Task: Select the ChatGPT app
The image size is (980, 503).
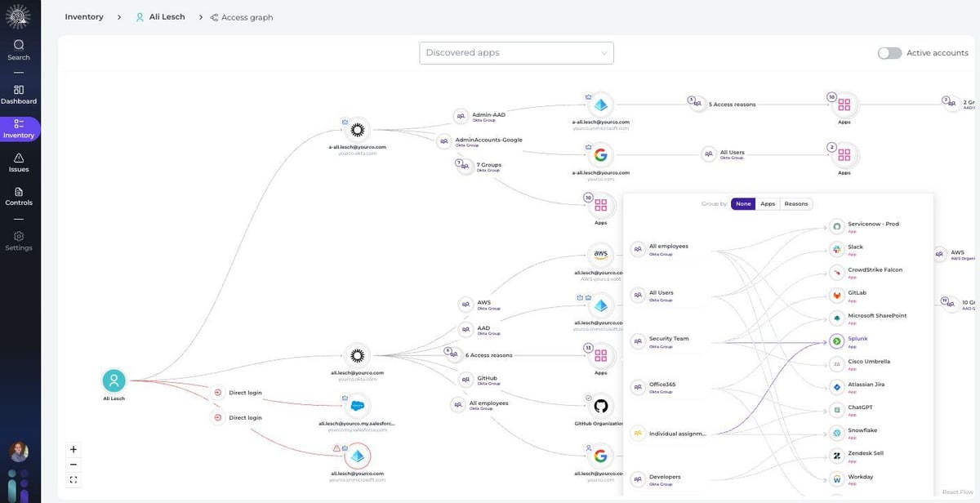Action: pyautogui.click(x=852, y=409)
